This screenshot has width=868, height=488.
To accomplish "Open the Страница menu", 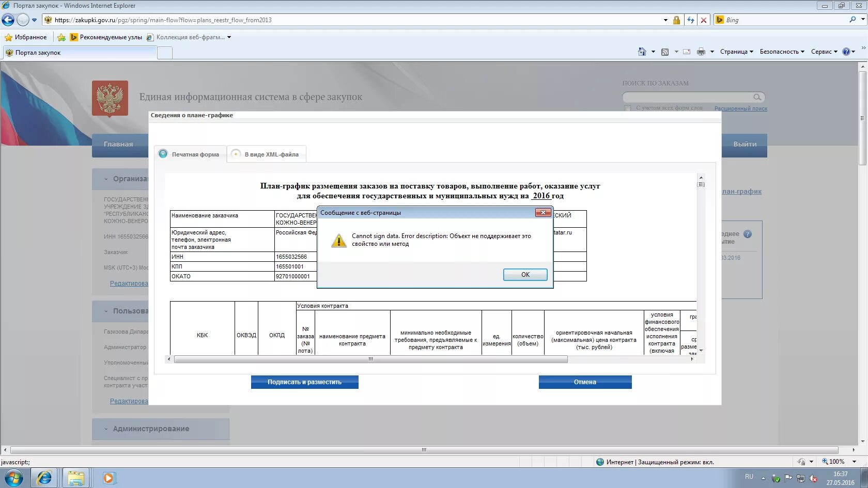I will (737, 52).
